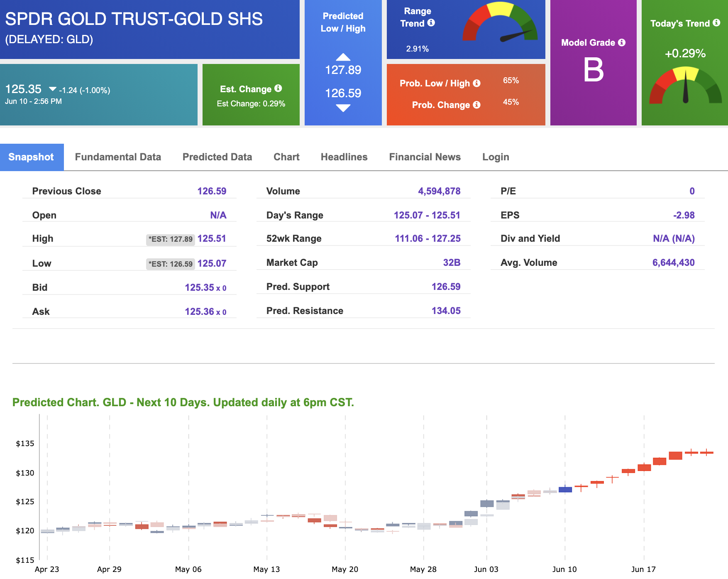Click the *EST: 126.59 low badge
728x579 pixels.
tap(171, 264)
